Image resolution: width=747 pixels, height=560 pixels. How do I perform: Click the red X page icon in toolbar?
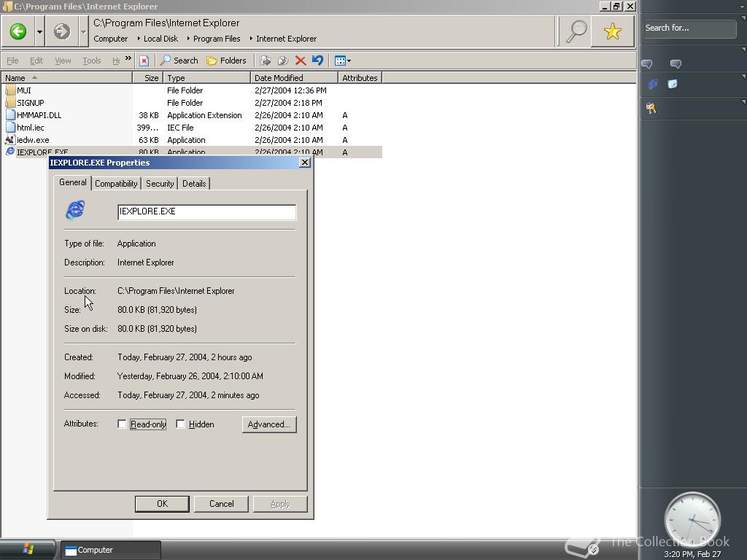pyautogui.click(x=144, y=61)
